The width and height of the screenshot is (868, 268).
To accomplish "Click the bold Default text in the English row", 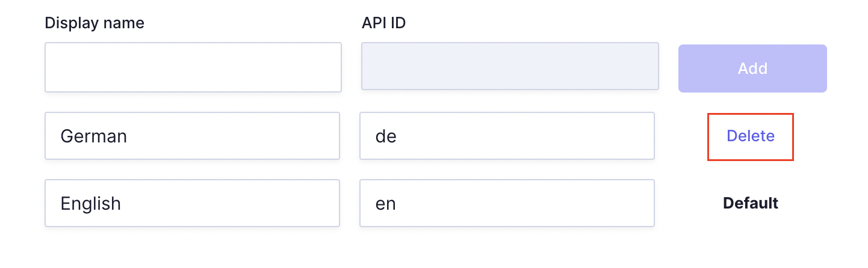I will click(750, 203).
